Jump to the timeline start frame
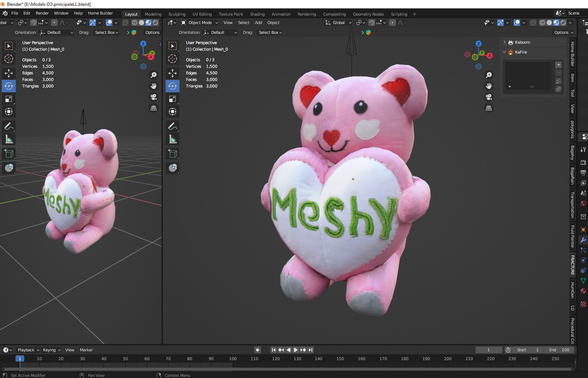This screenshot has height=378, width=588. click(274, 350)
